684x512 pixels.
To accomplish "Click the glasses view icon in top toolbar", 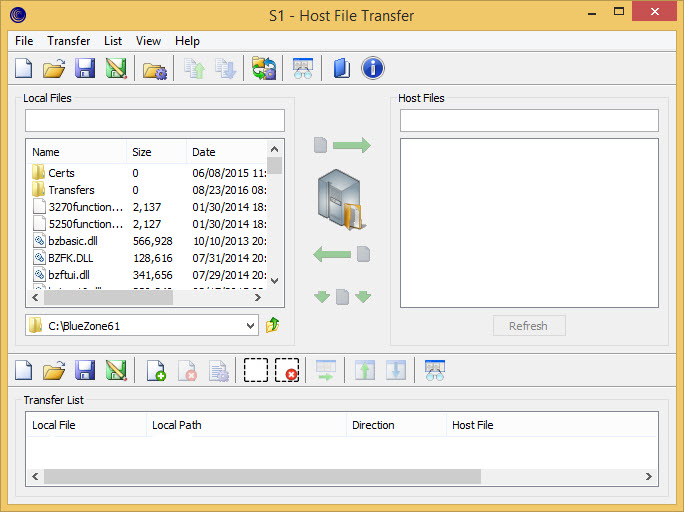I will click(x=303, y=68).
